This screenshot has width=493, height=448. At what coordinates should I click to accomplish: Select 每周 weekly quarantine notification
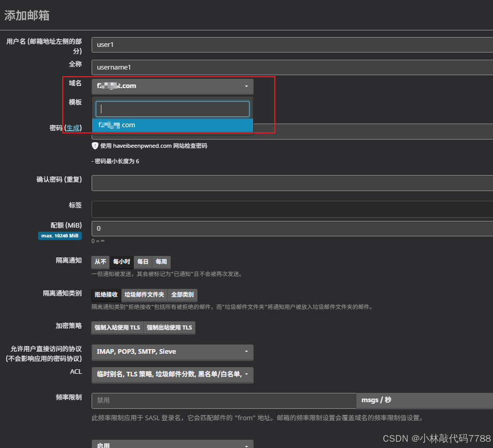pyautogui.click(x=161, y=262)
